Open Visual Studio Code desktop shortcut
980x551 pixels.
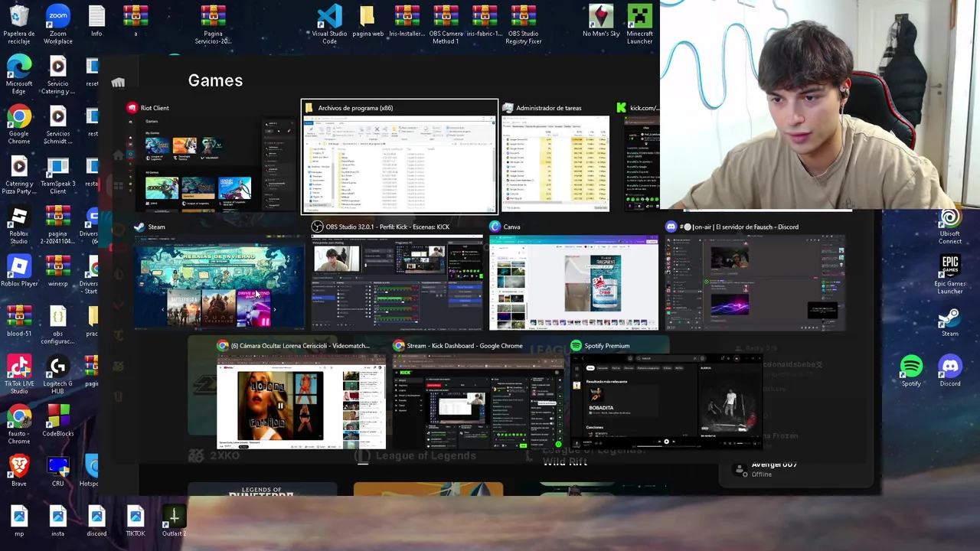(329, 23)
